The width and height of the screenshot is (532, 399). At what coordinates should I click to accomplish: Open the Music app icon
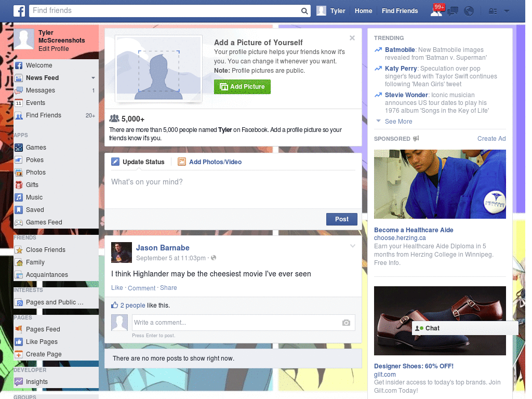click(x=19, y=197)
